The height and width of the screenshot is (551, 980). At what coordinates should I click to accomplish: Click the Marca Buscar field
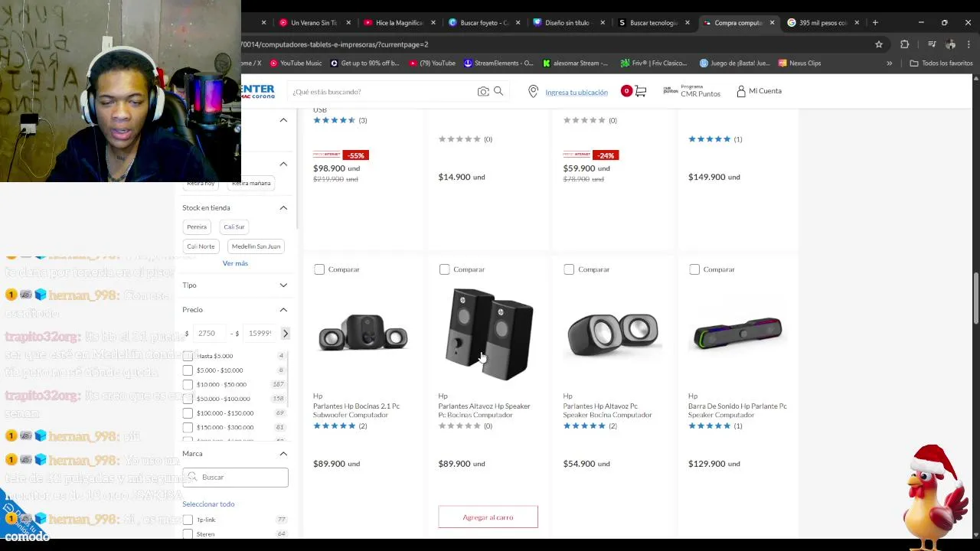point(236,478)
